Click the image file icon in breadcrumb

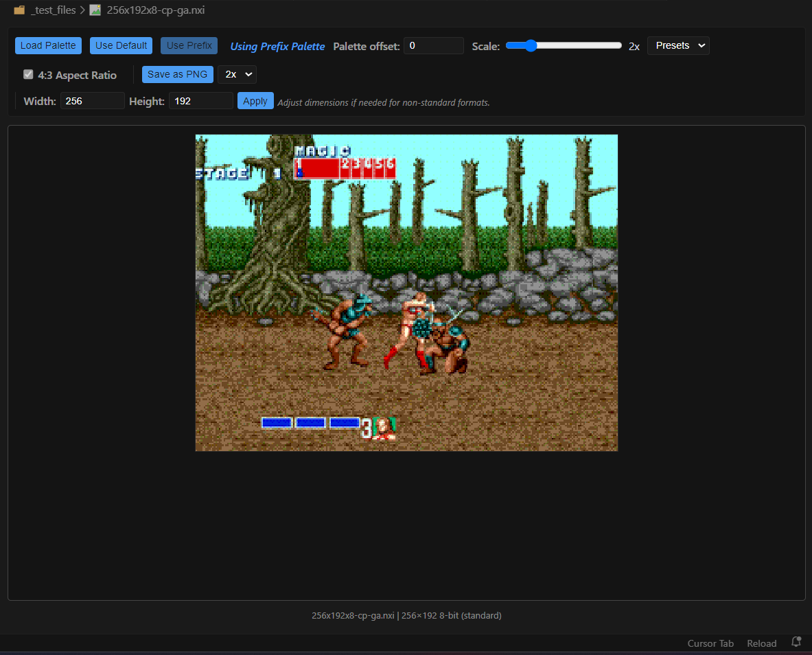[95, 10]
